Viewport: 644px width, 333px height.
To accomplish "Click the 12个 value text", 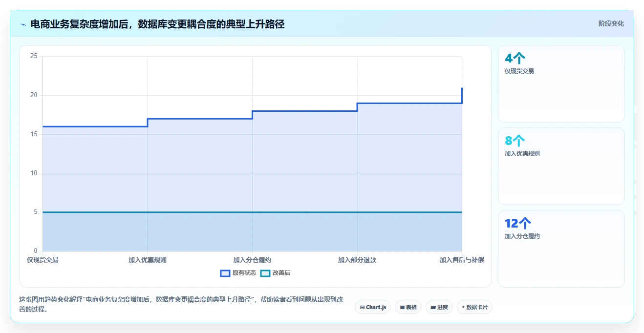I will pos(518,224).
